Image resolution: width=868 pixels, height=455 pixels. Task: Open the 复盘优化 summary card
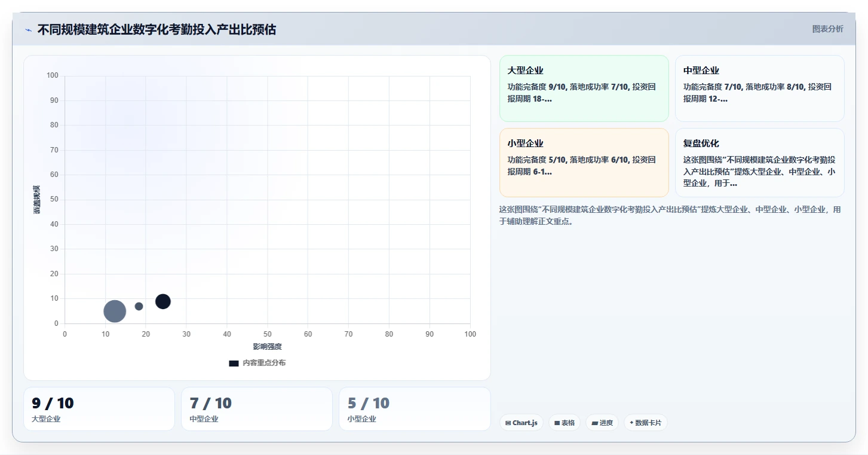point(759,163)
